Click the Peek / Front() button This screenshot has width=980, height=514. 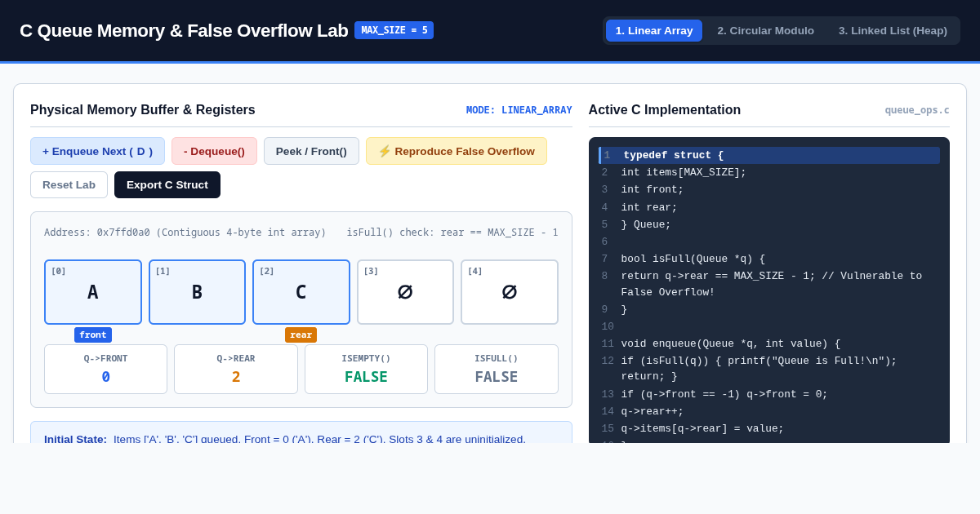pyautogui.click(x=311, y=151)
